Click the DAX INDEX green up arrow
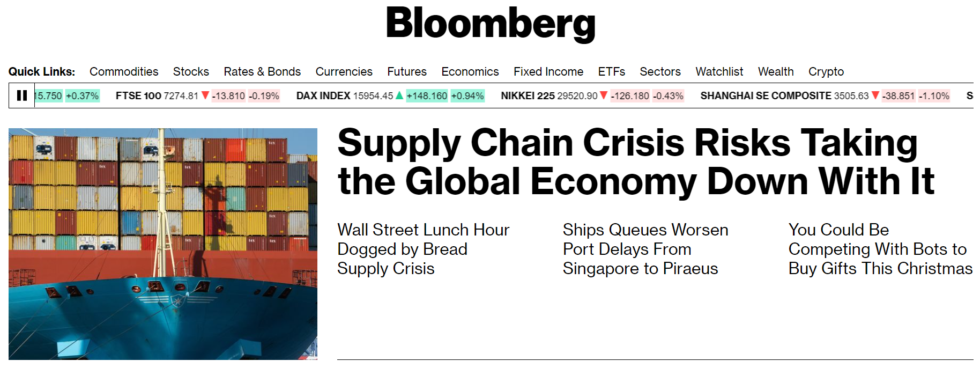Image resolution: width=980 pixels, height=368 pixels. (x=399, y=95)
